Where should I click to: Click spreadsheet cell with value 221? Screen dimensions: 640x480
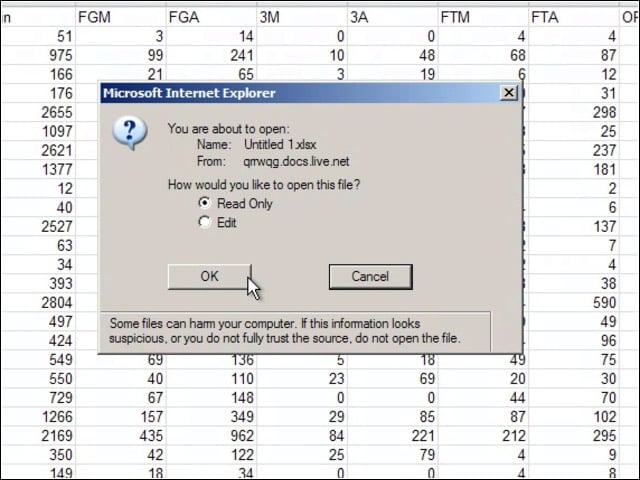click(393, 436)
